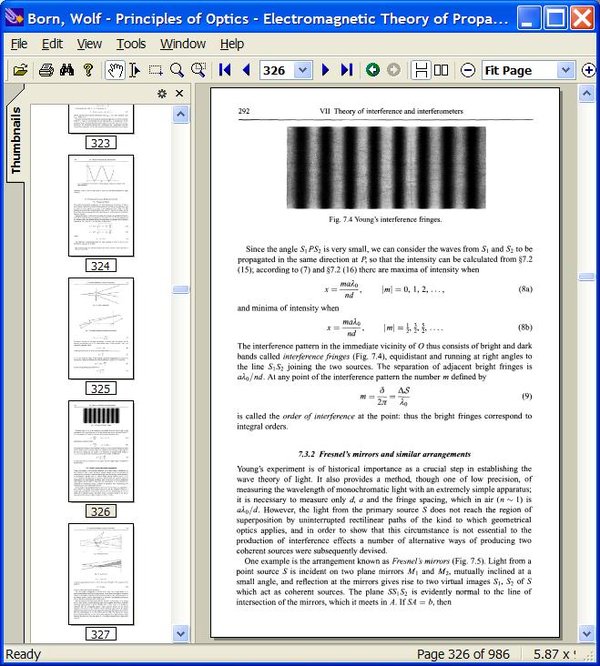Click the window resize grip in status bar
The height and width of the screenshot is (666, 600).
589,656
